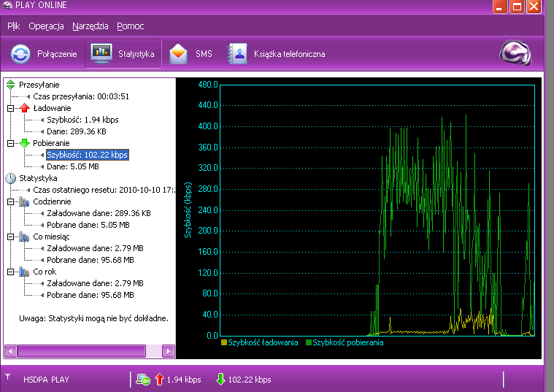Click the horizontal scrollbar thumb in tree panel
The width and height of the screenshot is (554, 392).
pyautogui.click(x=82, y=351)
